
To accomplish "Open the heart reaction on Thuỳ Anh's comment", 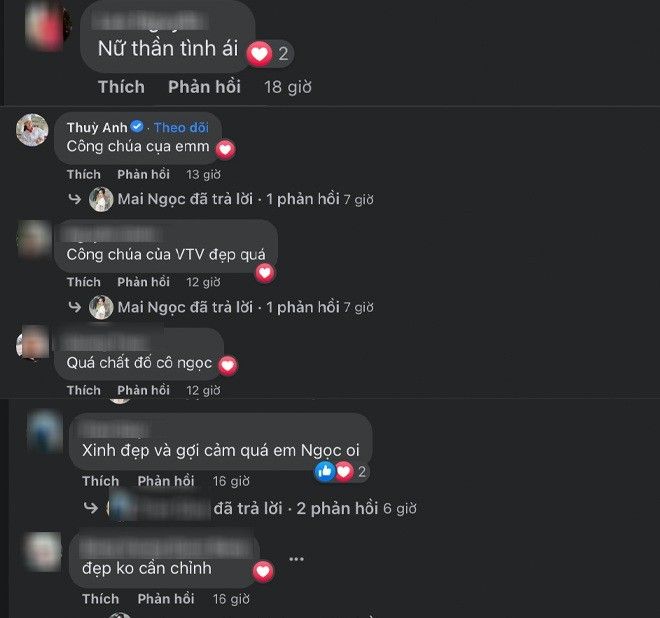I will 225,149.
